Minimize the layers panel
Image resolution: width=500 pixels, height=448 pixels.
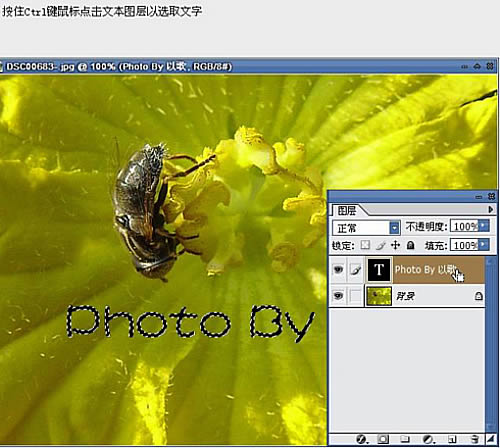[479, 197]
